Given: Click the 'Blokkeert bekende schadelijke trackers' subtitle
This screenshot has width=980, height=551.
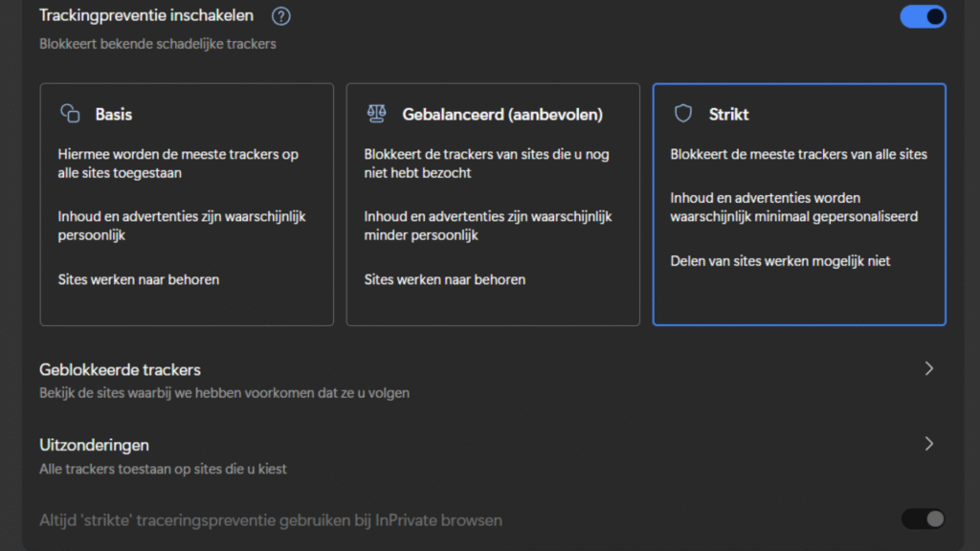Looking at the screenshot, I should pyautogui.click(x=158, y=44).
